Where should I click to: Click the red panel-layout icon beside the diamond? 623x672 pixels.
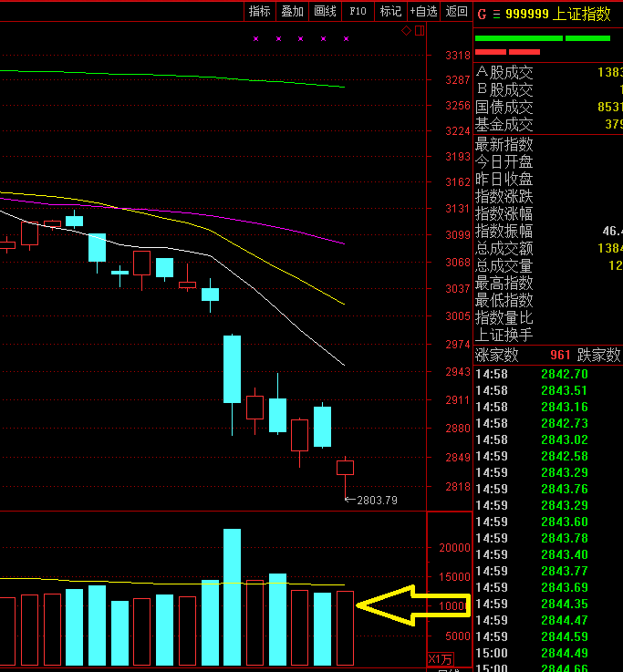(x=420, y=31)
